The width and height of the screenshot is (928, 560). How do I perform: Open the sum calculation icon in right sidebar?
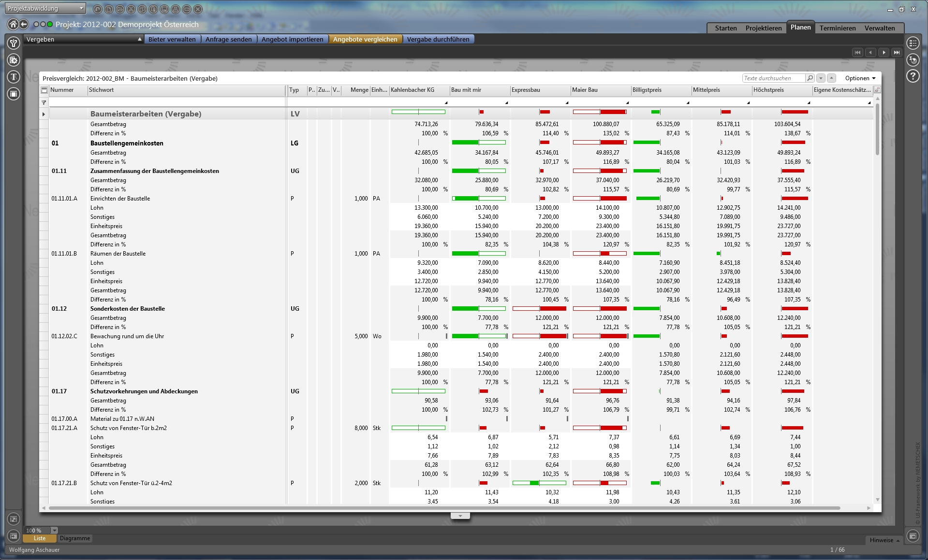913,59
